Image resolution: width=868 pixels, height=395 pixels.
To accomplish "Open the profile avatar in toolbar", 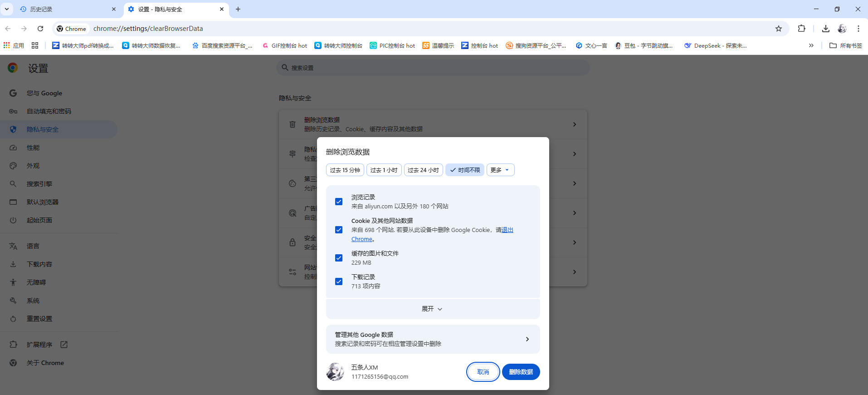I will pos(842,29).
